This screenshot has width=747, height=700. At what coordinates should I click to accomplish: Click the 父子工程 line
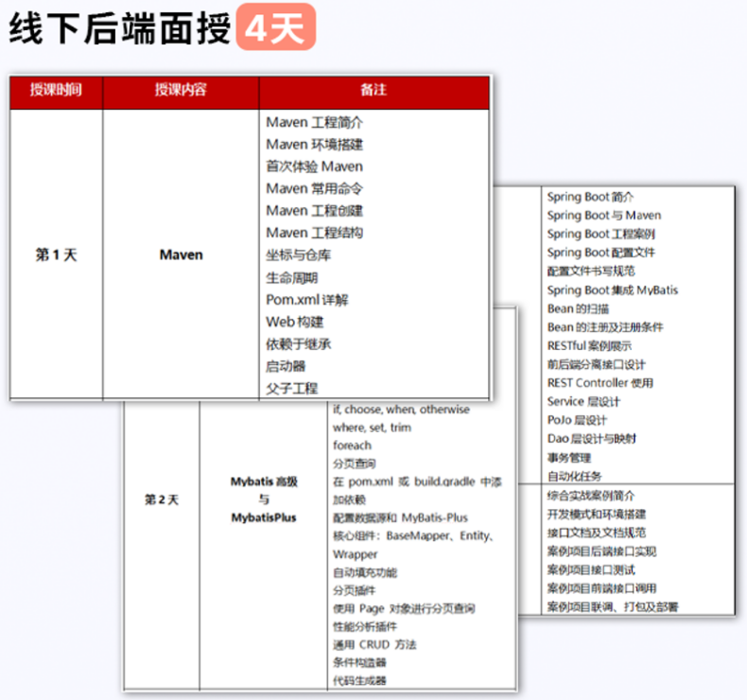[x=291, y=388]
